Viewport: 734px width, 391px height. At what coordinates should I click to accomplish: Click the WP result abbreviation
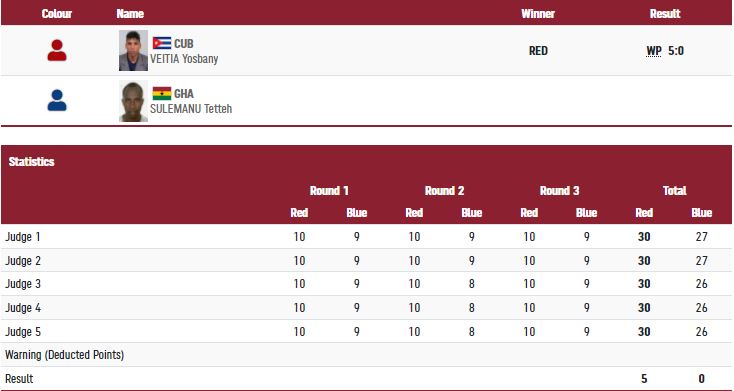click(x=654, y=51)
